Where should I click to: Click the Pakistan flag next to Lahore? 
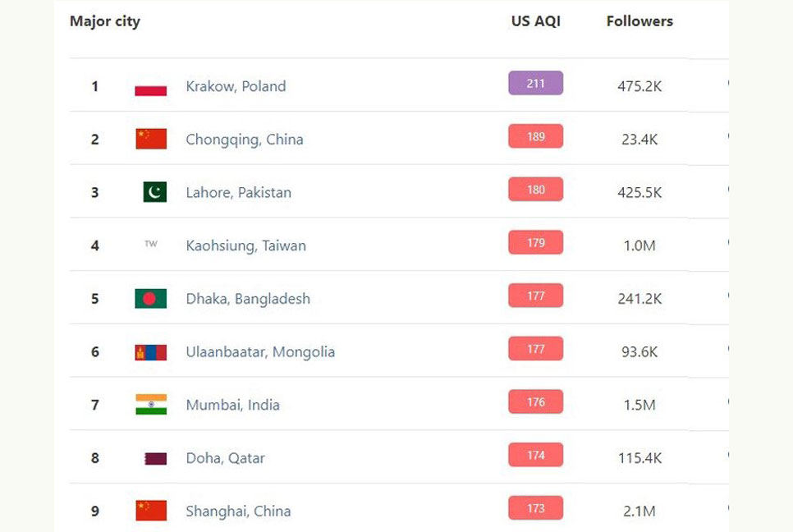[x=155, y=192]
